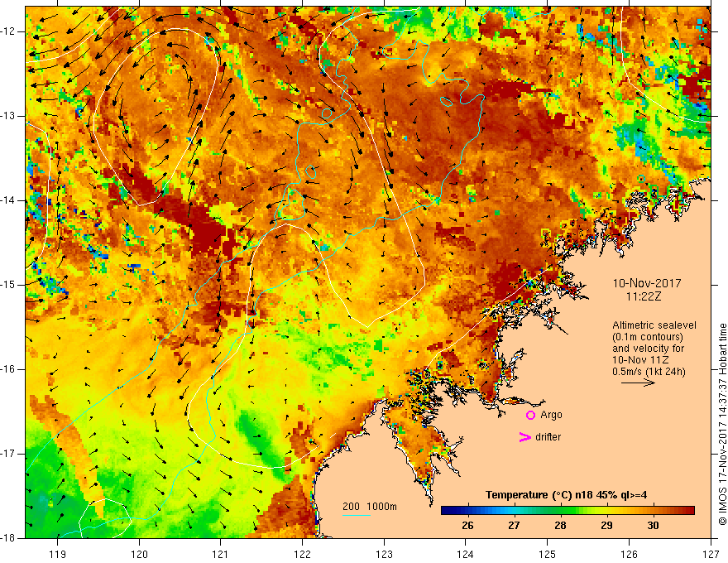The height and width of the screenshot is (563, 728).
Task: Click latitude axis label -18
Action: click(8, 538)
